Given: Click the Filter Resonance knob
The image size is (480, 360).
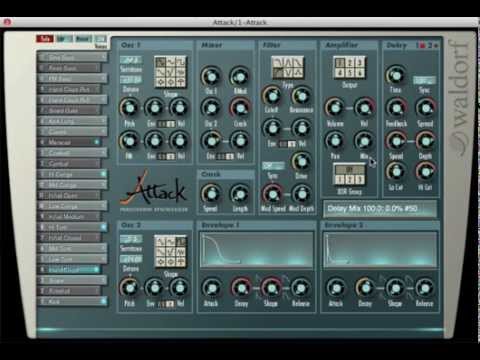Looking at the screenshot, I should coord(301,96).
